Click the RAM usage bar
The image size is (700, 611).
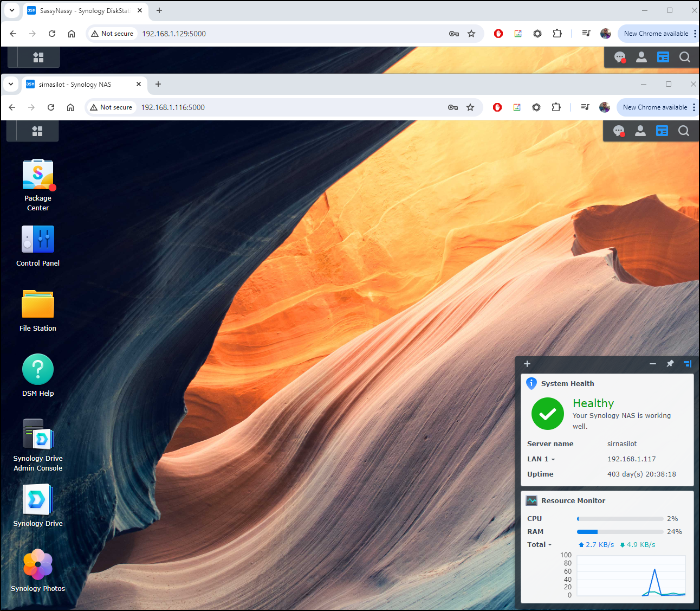point(620,532)
